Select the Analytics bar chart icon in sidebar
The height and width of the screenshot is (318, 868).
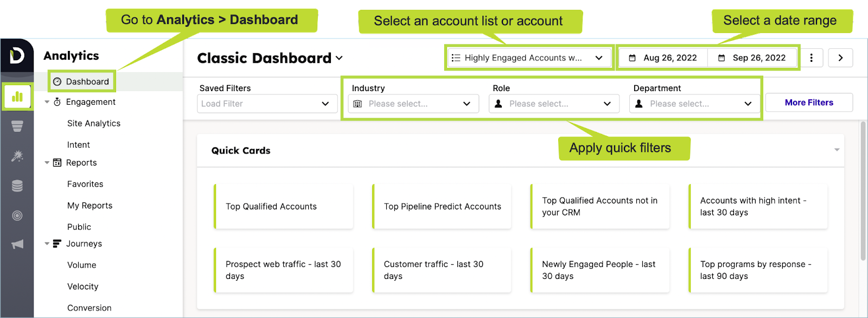(x=17, y=97)
